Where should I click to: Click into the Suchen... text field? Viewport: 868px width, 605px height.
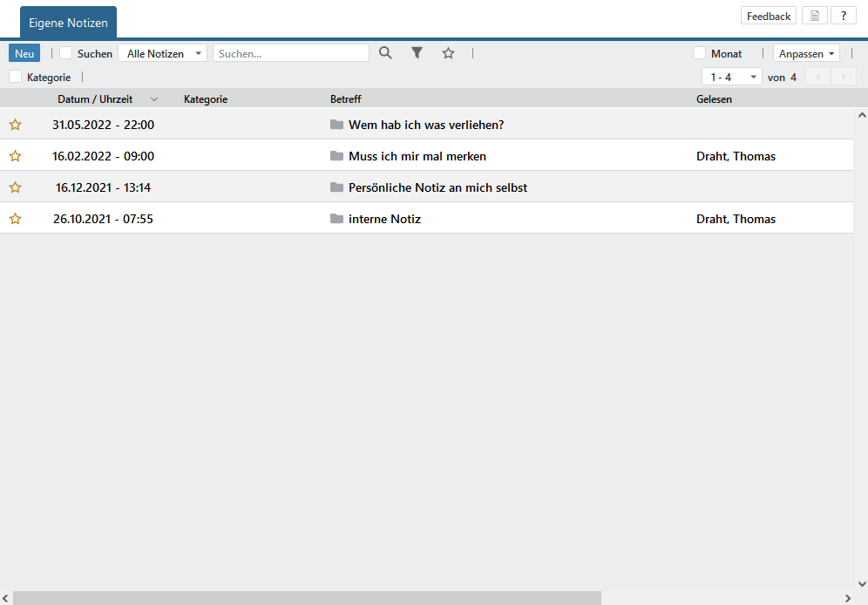290,53
